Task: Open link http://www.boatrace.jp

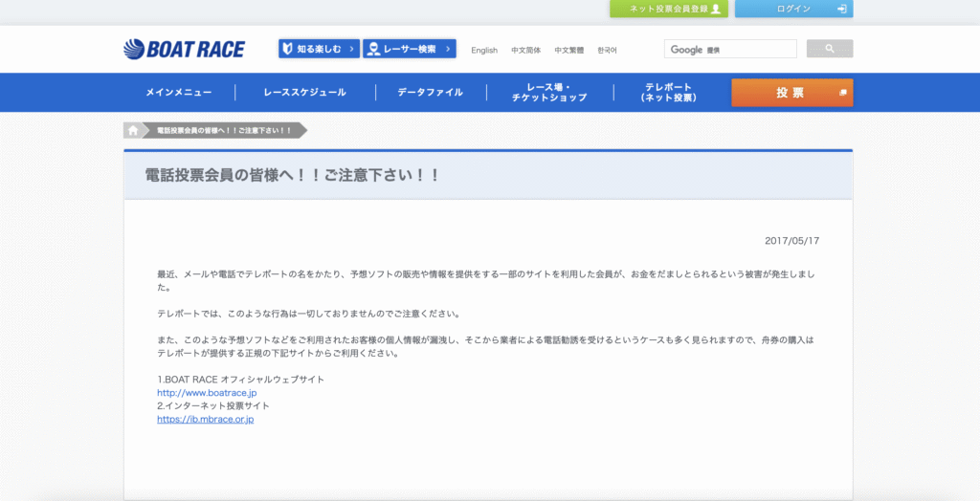Action: tap(207, 393)
